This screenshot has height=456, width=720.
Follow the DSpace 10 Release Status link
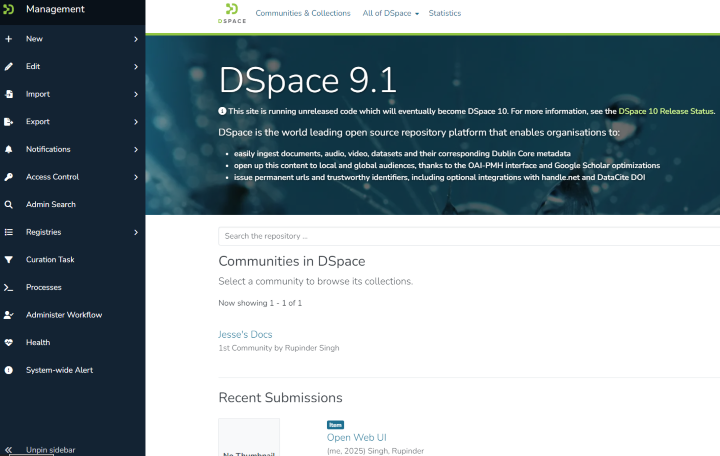tap(666, 111)
